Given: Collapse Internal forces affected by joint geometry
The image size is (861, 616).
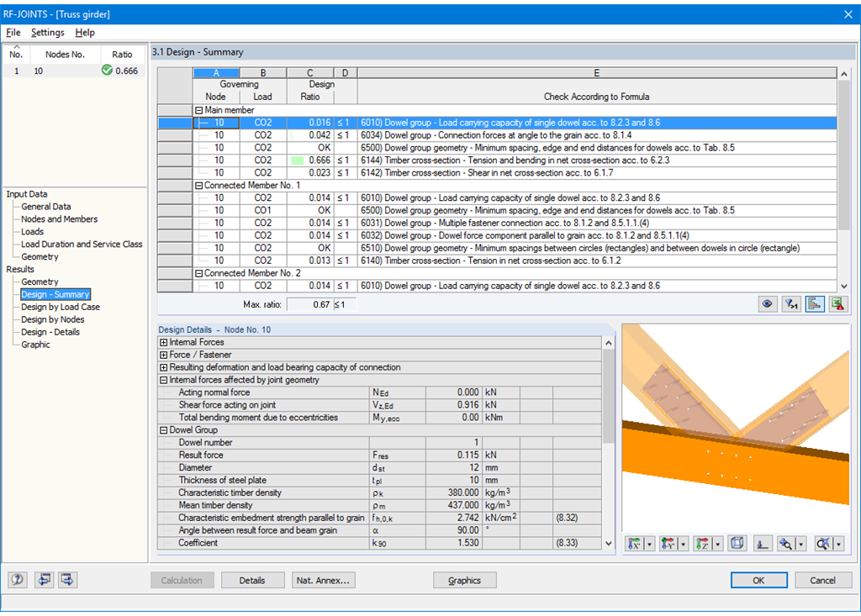Looking at the screenshot, I should (163, 381).
